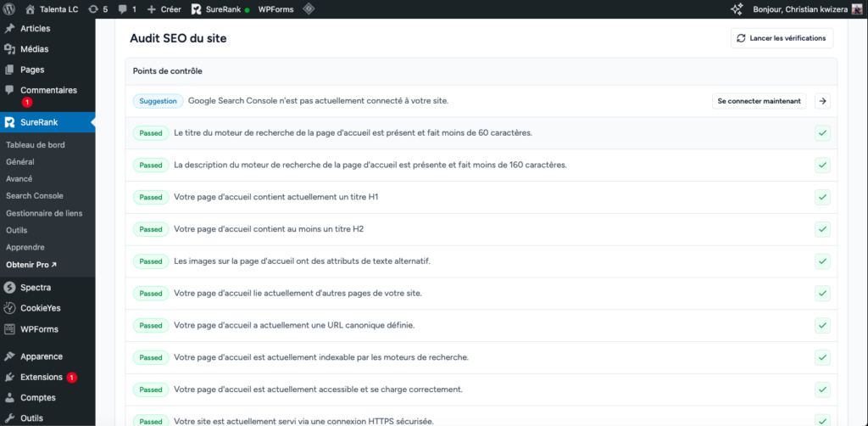Select the row about homepage title under 60 caractères
Viewport: 868px width, 426px height.
[x=481, y=133]
